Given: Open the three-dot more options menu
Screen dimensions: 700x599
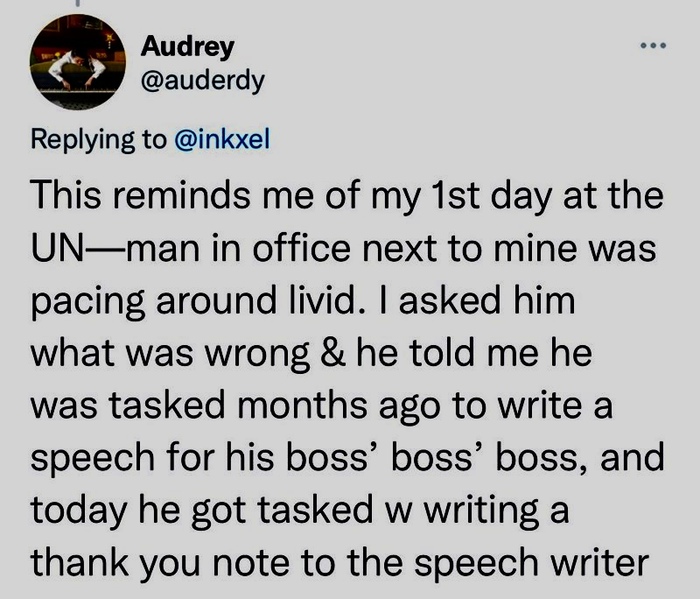Looking at the screenshot, I should coord(653,45).
